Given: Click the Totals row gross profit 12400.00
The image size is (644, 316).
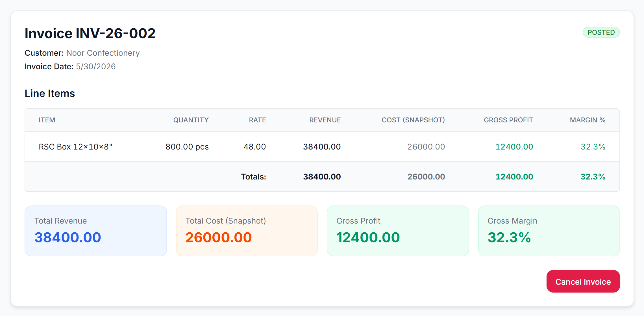Looking at the screenshot, I should [x=514, y=177].
